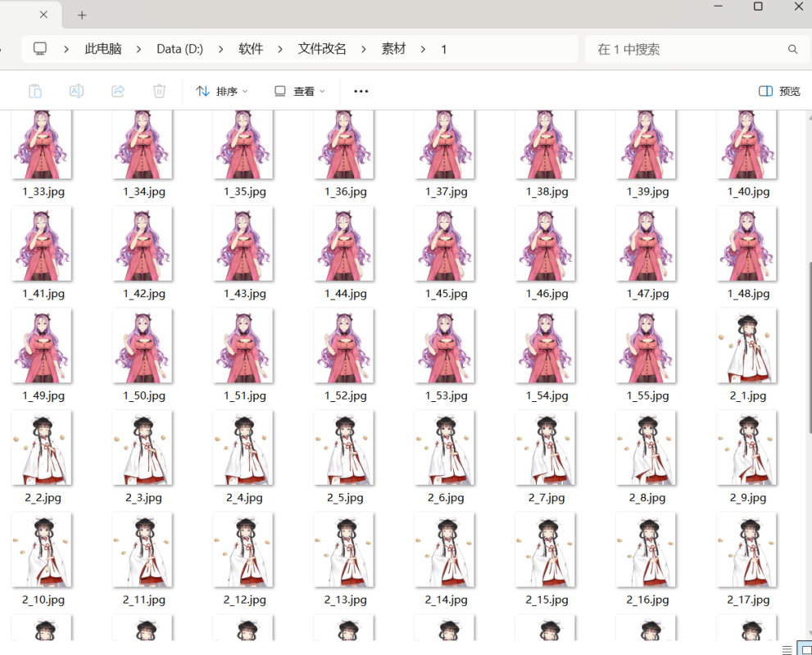Select thumbnail 1_33.jpg
The width and height of the screenshot is (812, 655).
coord(42,144)
